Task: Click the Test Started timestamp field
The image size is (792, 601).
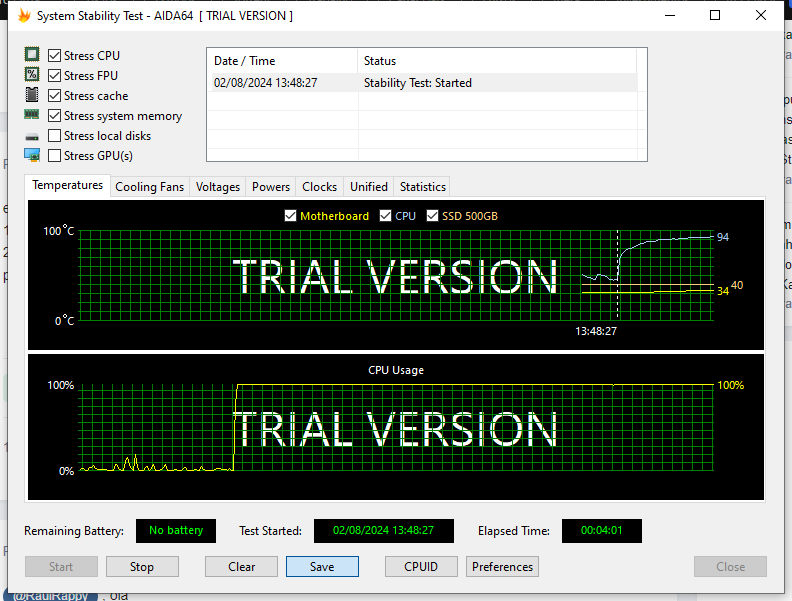Action: point(383,531)
